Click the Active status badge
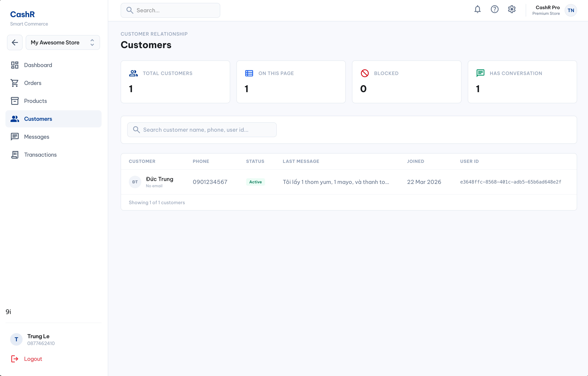The image size is (588, 376). 255,182
